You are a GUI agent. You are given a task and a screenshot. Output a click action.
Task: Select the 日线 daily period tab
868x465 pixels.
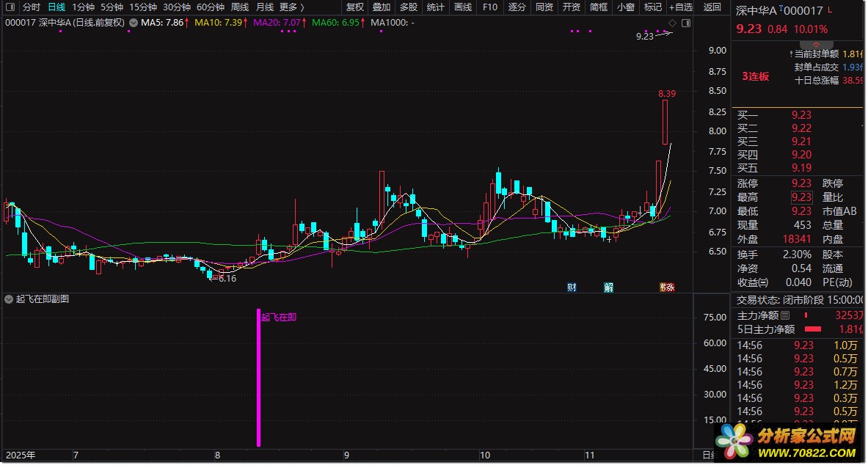coord(56,7)
